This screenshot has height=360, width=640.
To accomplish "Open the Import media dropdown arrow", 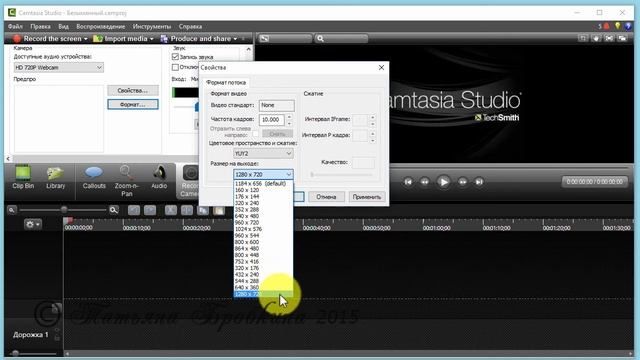I will [151, 39].
